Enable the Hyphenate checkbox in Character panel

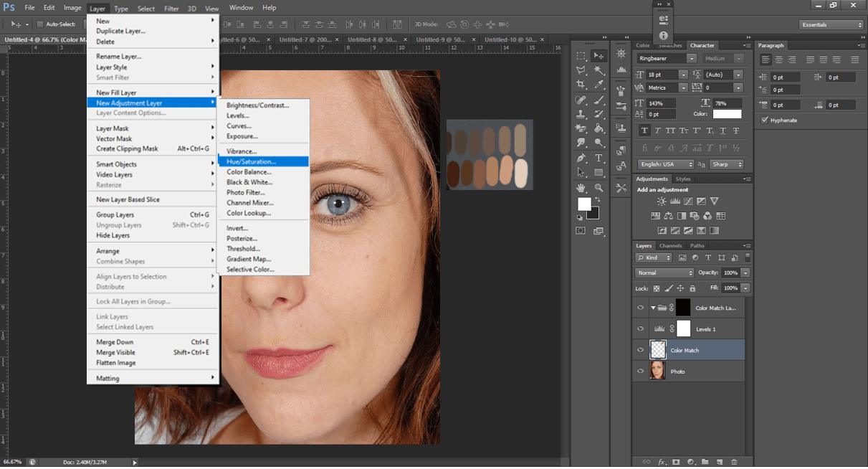[x=766, y=120]
